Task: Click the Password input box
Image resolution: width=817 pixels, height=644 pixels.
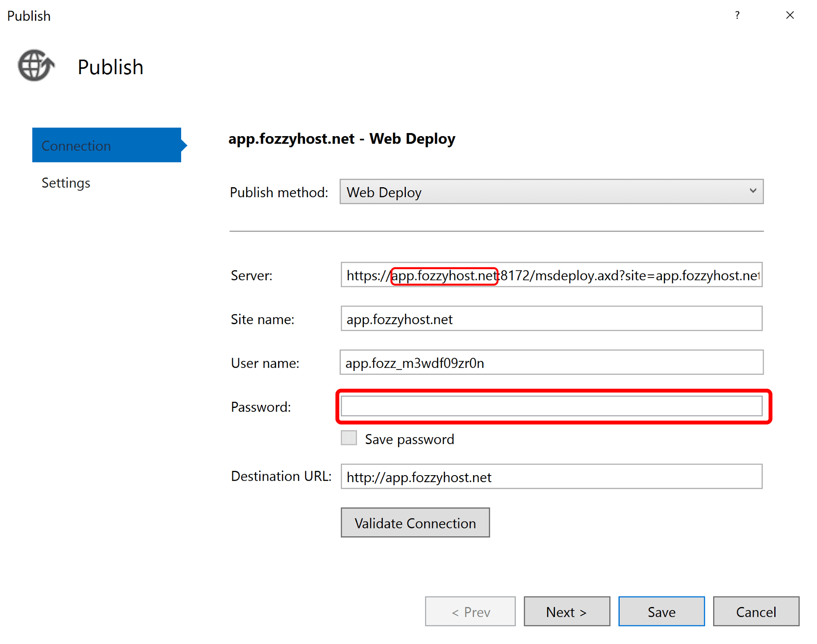Action: coord(552,406)
